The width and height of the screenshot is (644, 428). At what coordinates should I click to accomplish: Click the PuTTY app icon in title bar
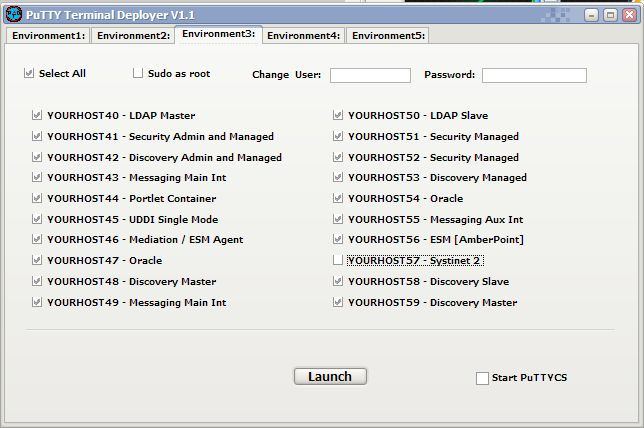[12, 14]
